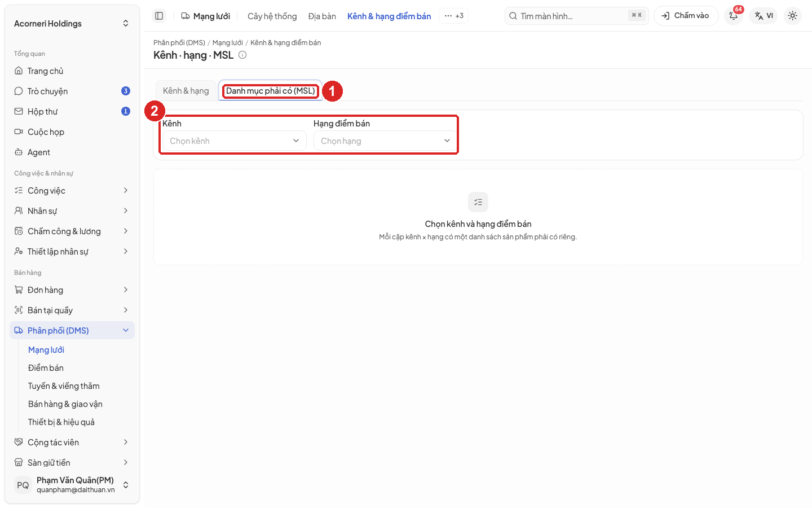Click the Cộng tác viên handshake icon
This screenshot has height=508, width=812.
(19, 443)
